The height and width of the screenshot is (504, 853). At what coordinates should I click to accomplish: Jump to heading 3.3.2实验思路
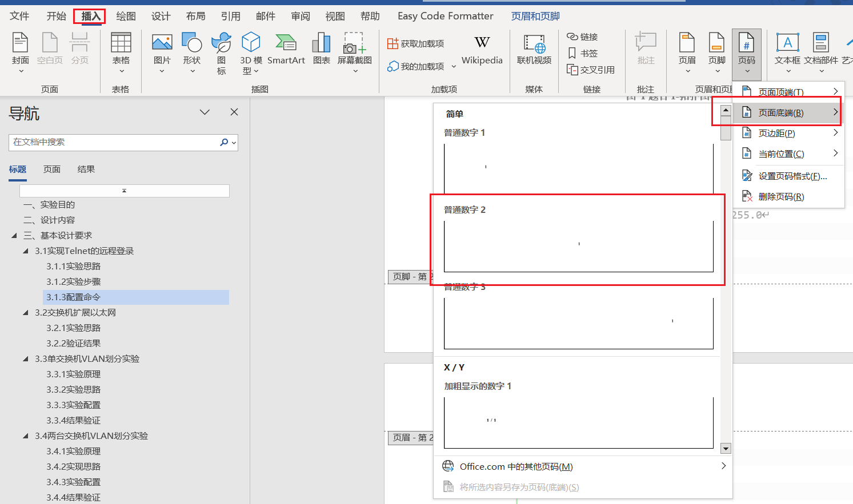pos(74,389)
